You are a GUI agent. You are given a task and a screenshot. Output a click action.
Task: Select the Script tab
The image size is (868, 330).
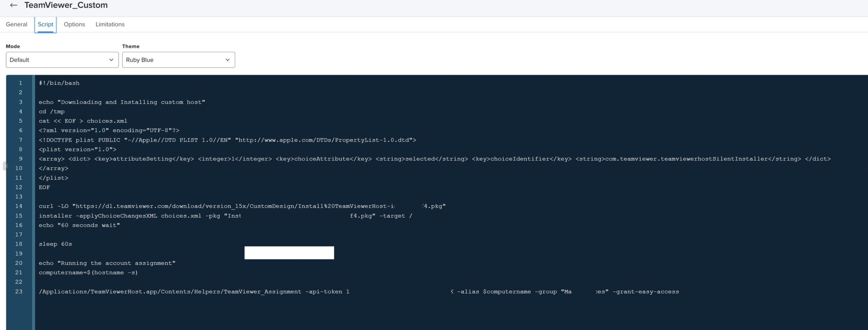pyautogui.click(x=45, y=24)
